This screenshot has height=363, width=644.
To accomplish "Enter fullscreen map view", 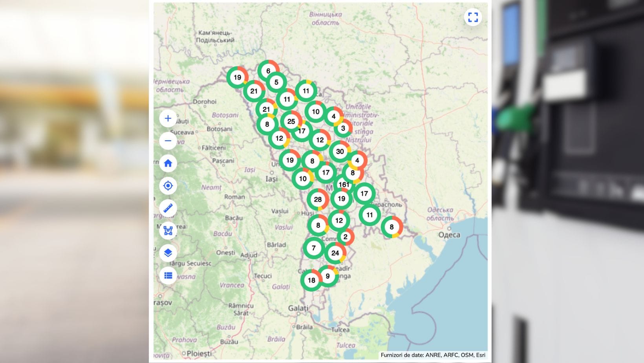I will 473,17.
